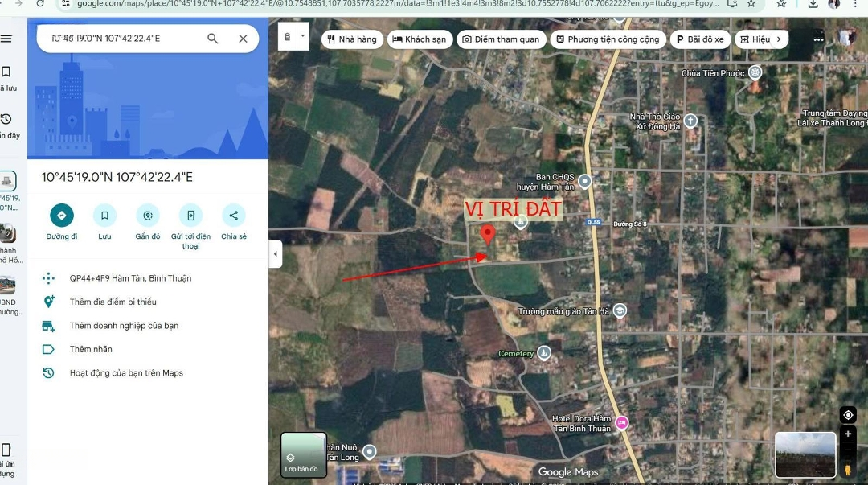This screenshot has width=868, height=485.
Task: Select the Khách sạn chip
Action: click(x=419, y=39)
